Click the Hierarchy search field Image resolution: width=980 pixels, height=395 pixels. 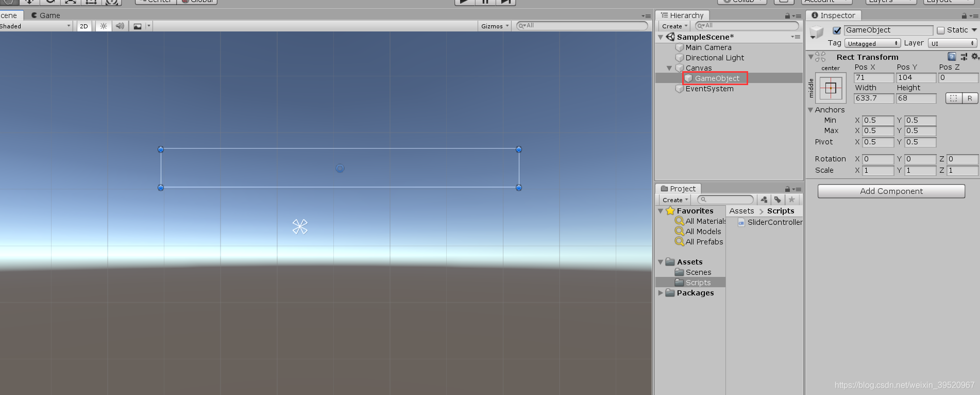click(x=747, y=26)
